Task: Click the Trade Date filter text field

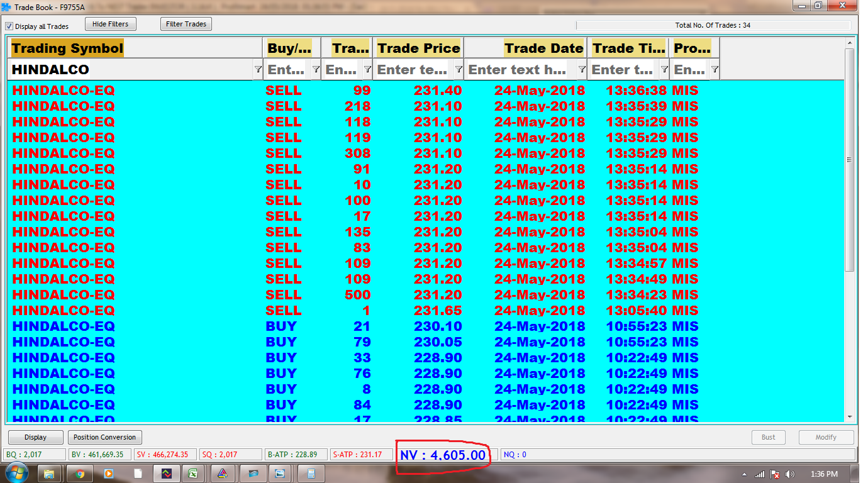Action: pos(521,69)
